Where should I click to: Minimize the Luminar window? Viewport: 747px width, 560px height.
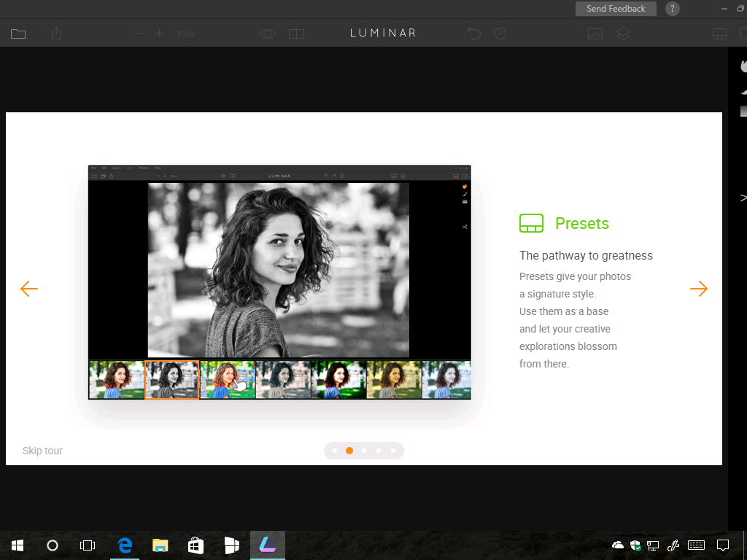tap(724, 9)
